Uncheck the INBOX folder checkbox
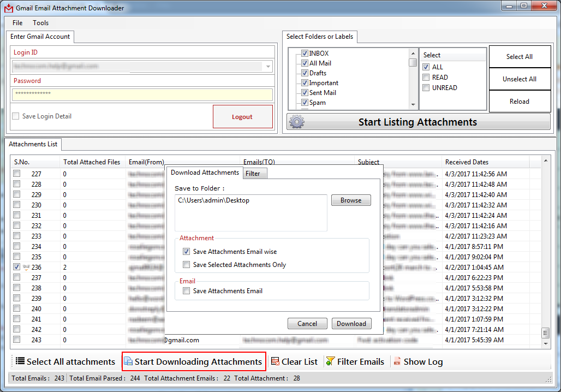Viewport: 561px width, 392px height. click(305, 54)
